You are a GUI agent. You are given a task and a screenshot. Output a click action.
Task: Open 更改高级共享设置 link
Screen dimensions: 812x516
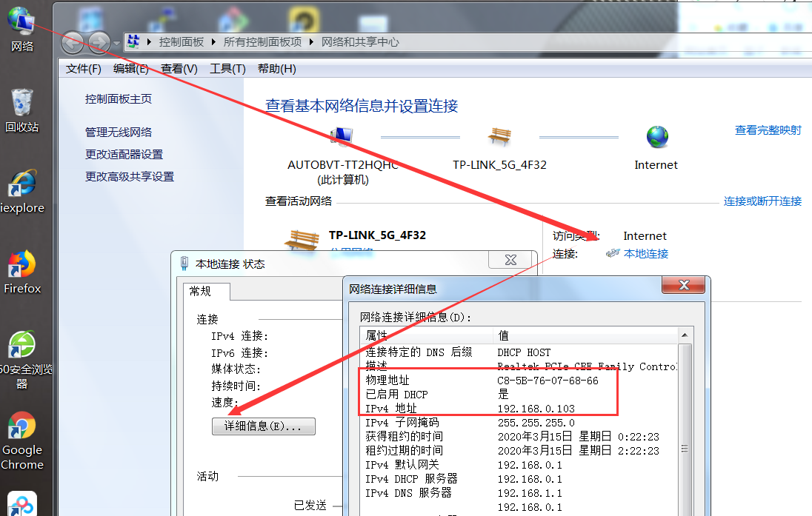tap(130, 176)
